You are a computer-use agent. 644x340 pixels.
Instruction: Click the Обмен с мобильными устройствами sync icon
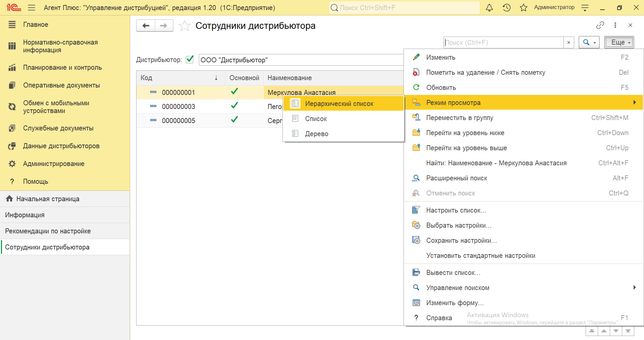click(12, 107)
